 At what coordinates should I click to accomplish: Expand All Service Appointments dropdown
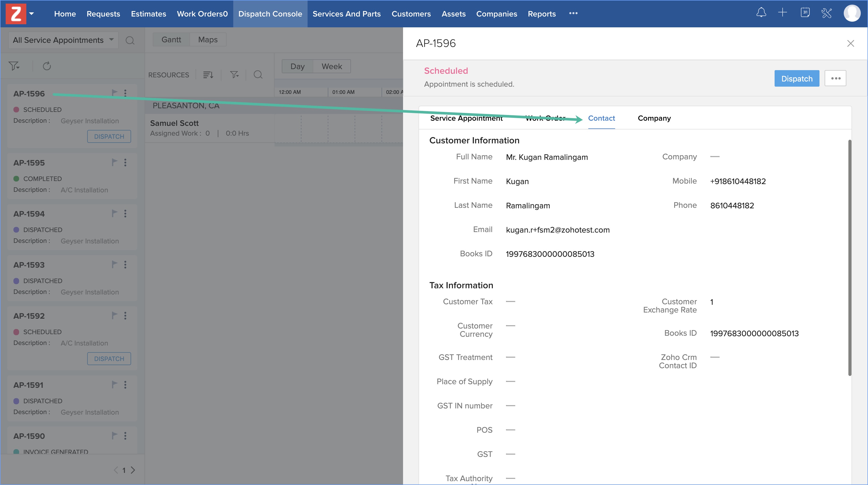click(63, 40)
